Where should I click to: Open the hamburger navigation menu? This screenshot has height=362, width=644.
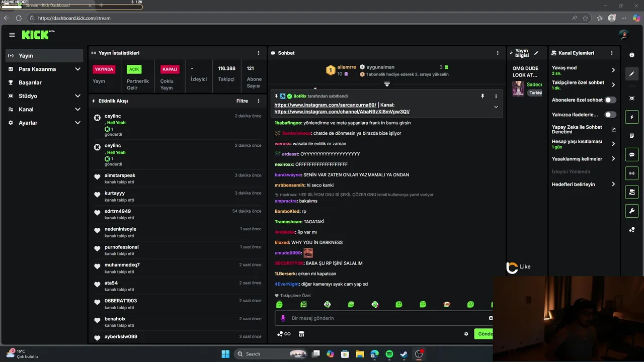tap(12, 35)
